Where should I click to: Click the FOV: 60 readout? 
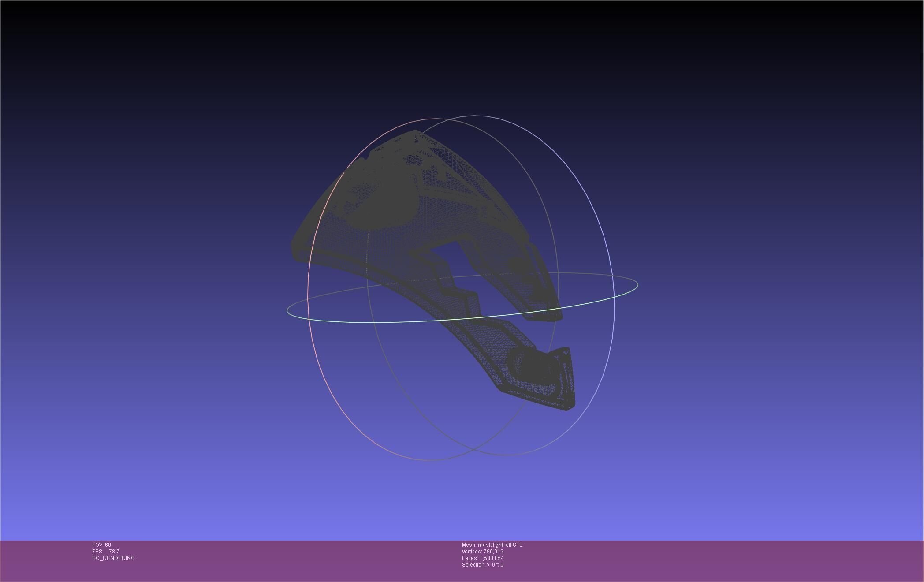[101, 545]
